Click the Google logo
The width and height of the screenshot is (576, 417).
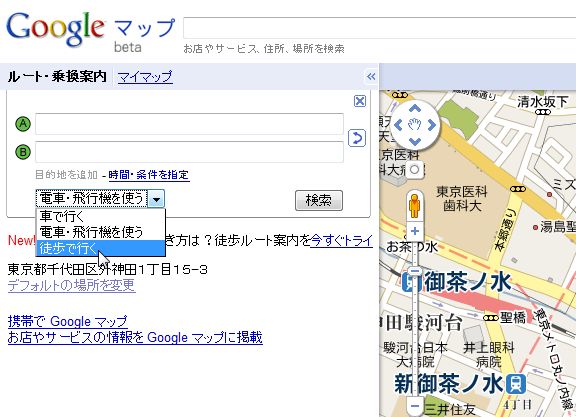(x=55, y=29)
